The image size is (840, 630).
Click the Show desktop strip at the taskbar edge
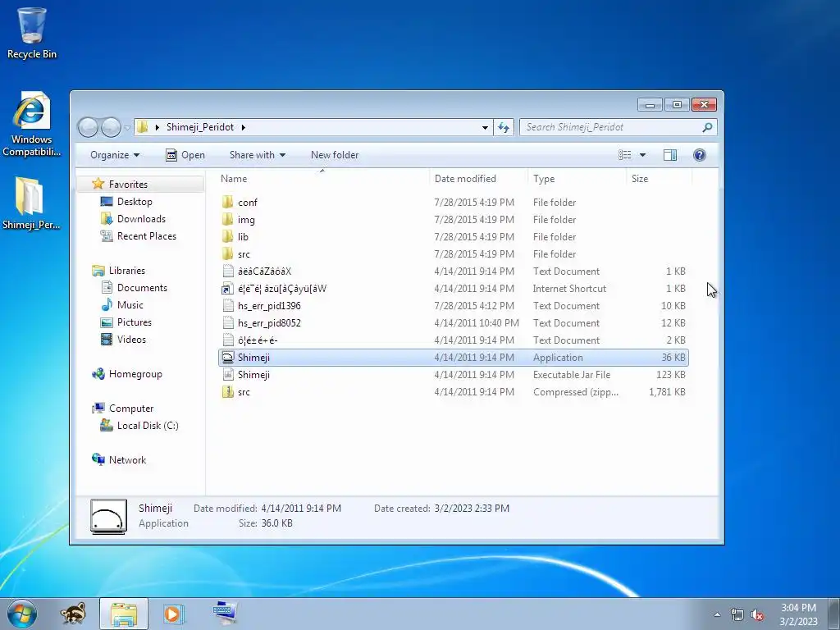point(834,614)
